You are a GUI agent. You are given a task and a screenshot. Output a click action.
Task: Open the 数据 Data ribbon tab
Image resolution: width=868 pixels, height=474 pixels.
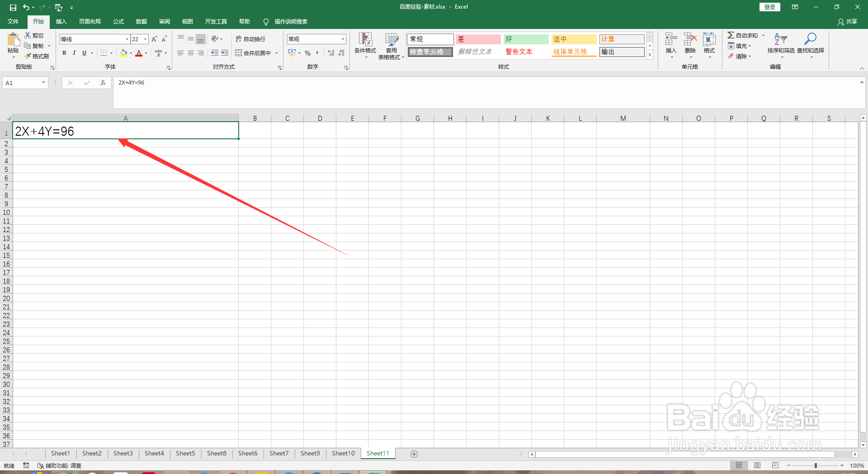point(142,22)
